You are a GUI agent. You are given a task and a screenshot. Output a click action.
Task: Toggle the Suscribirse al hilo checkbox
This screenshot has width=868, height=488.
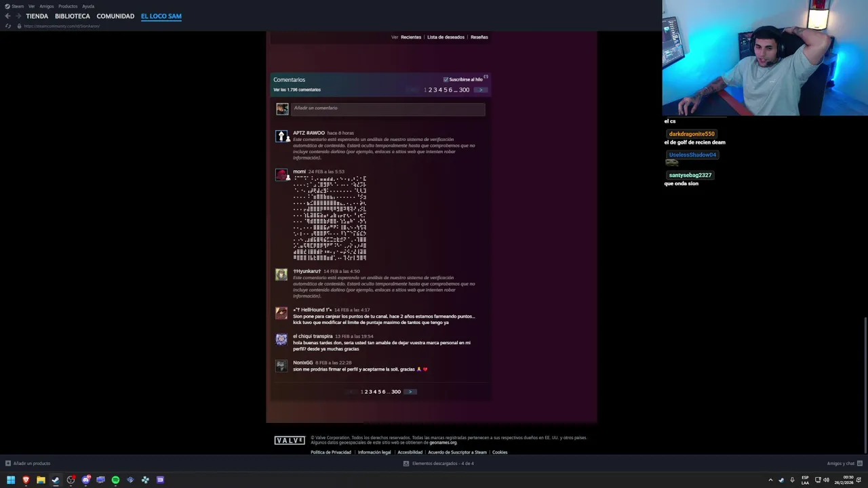click(446, 79)
